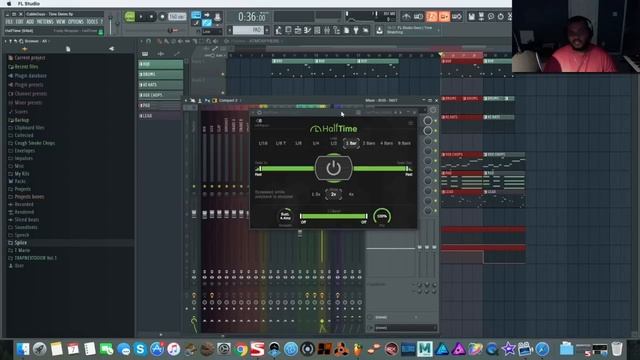Open the PATTERNS menu
Image resolution: width=640 pixels, height=360 pixels.
45,22
